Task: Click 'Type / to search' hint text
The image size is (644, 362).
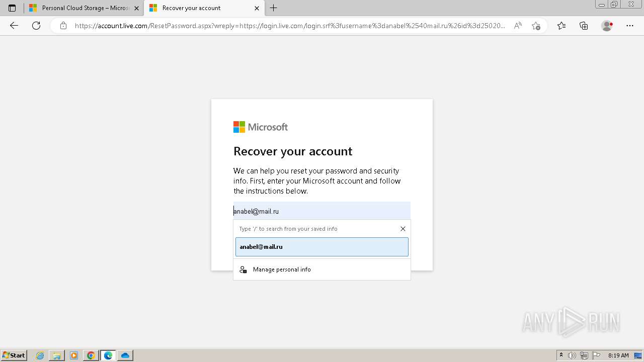Action: pos(288,229)
